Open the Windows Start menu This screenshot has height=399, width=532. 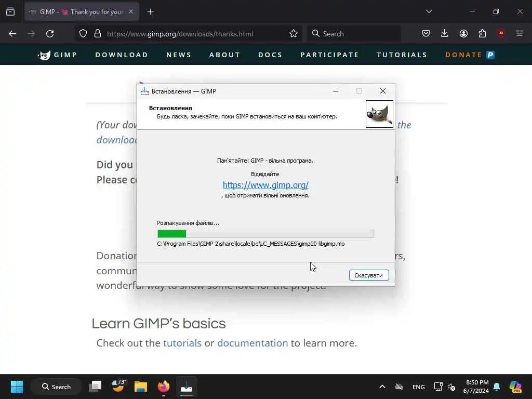[x=17, y=387]
